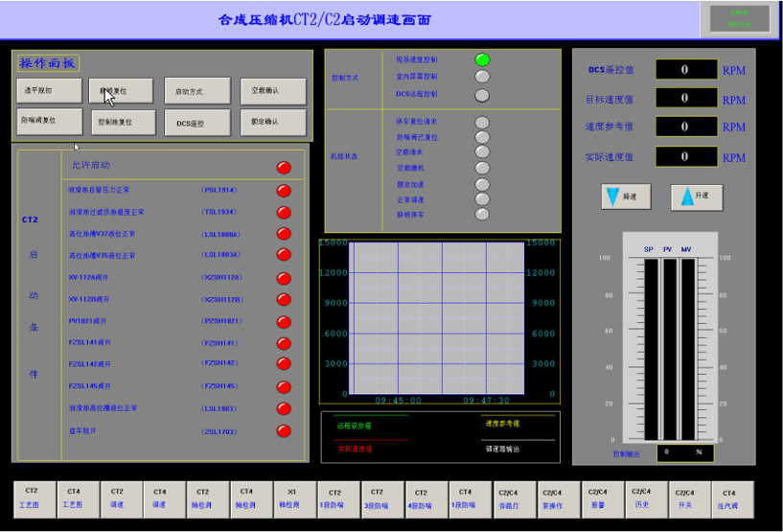The width and height of the screenshot is (783, 532).
Task: Switch to the C2/C4 历史 tab
Action: click(641, 498)
